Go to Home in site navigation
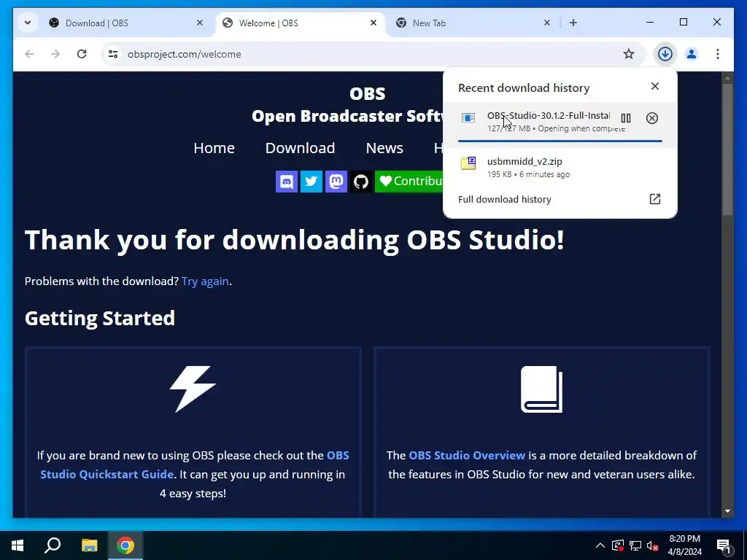The width and height of the screenshot is (747, 560). [214, 148]
